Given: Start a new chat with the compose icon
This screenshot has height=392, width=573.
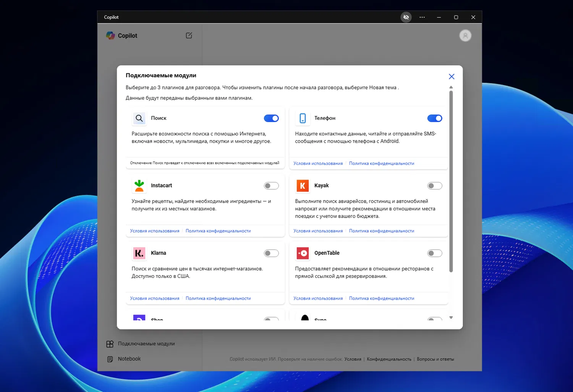Looking at the screenshot, I should [189, 35].
